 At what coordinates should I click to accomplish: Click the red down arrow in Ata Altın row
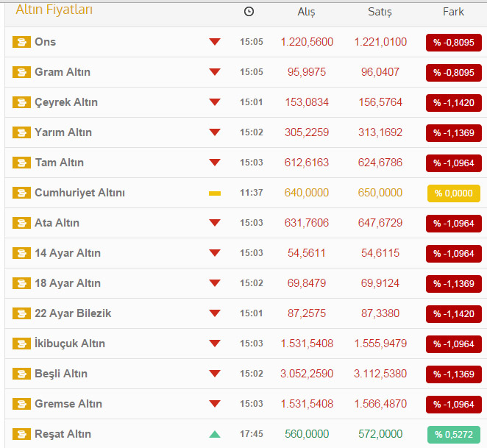pos(215,222)
